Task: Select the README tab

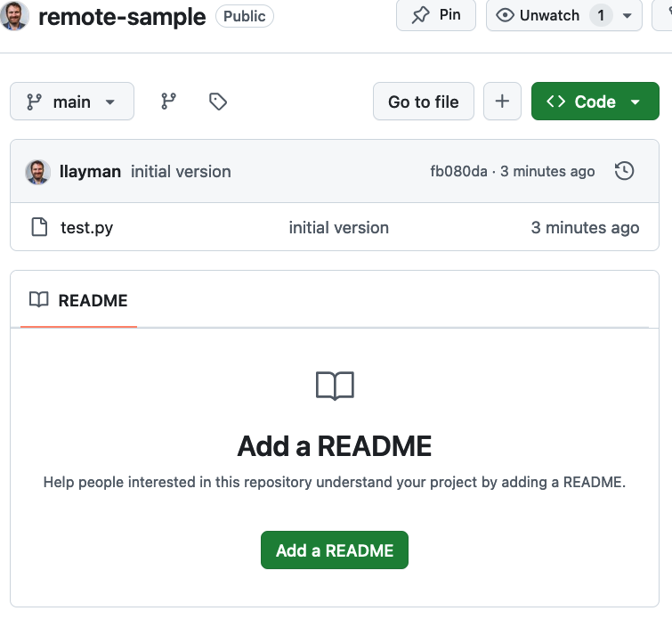Action: pos(78,300)
